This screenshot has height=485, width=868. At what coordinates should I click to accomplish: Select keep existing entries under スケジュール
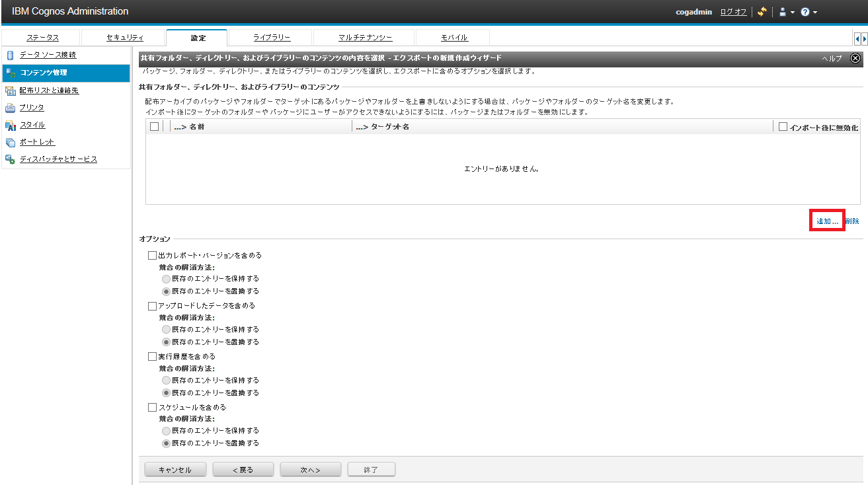coord(166,431)
